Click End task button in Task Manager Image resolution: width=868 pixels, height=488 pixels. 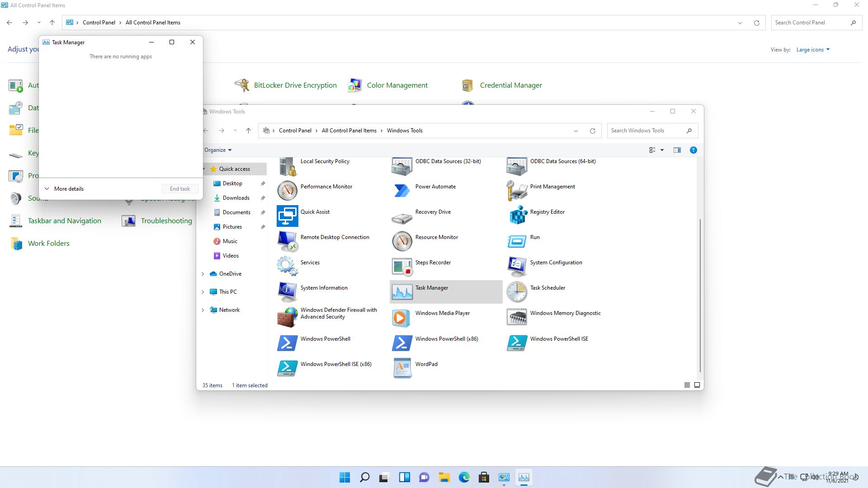coord(180,189)
